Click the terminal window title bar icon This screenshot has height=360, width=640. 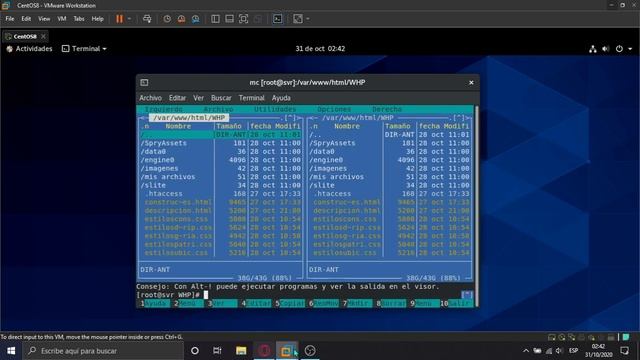[x=144, y=82]
